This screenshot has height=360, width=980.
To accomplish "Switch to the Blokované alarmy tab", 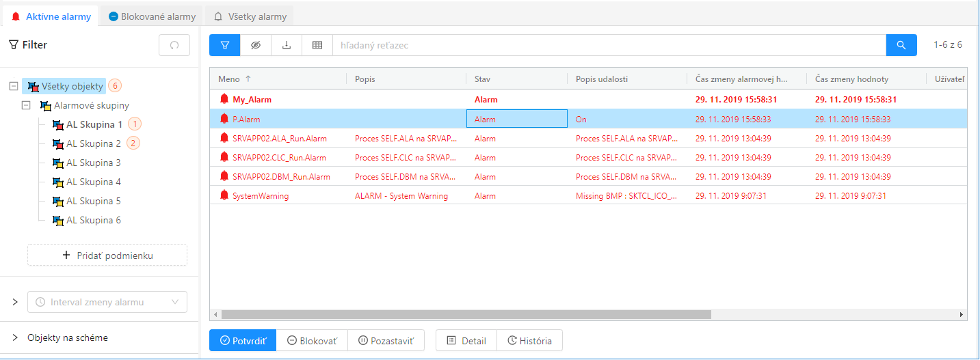I will point(151,16).
